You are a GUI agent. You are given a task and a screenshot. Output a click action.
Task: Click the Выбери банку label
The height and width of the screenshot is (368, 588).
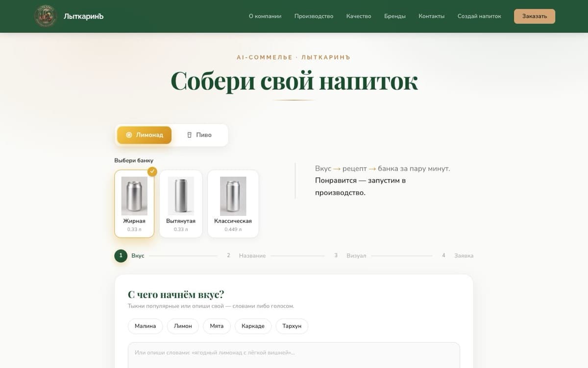click(134, 160)
